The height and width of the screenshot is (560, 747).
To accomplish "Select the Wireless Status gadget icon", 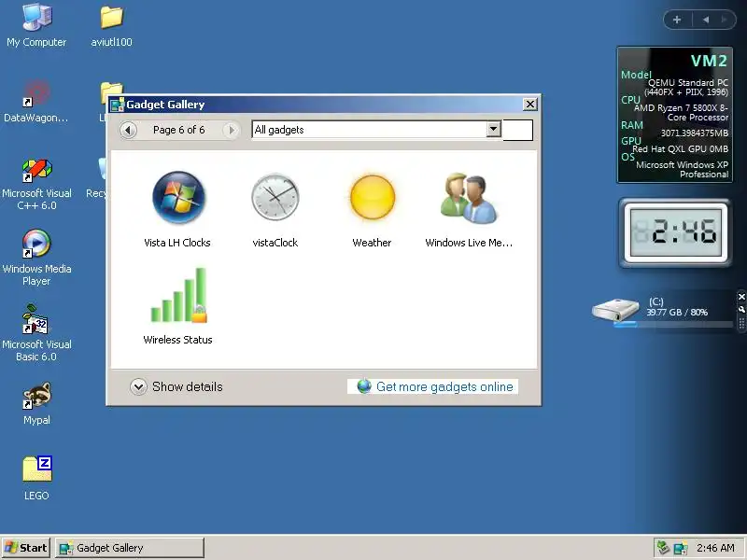I will 178,295.
